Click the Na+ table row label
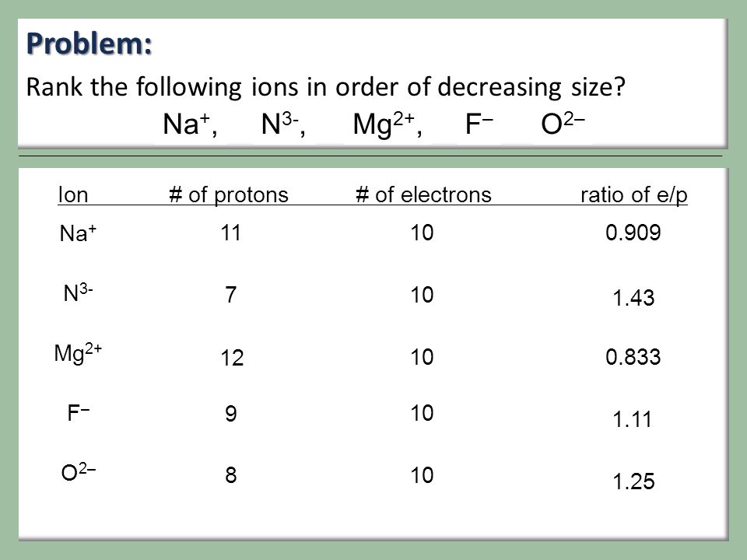This screenshot has width=747, height=560. pos(78,233)
